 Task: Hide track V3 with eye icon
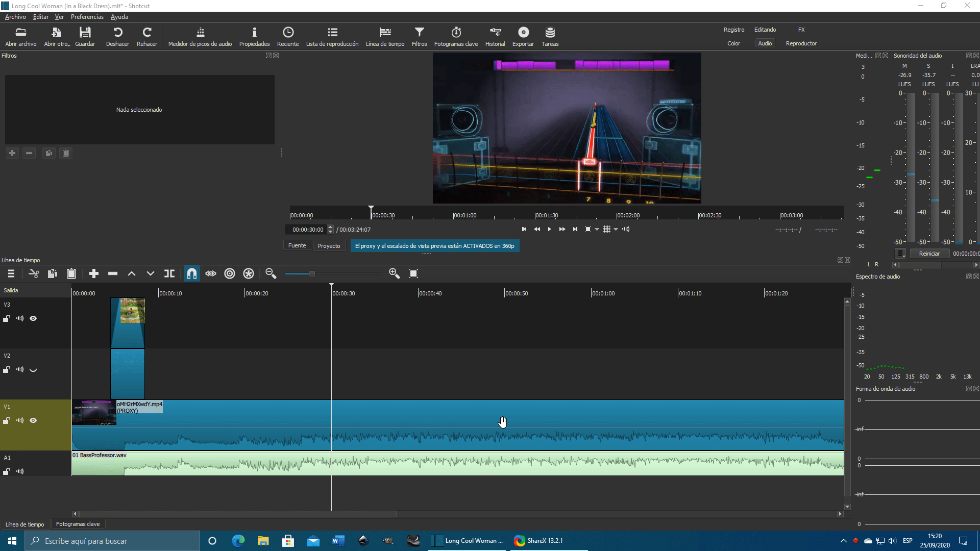[33, 318]
